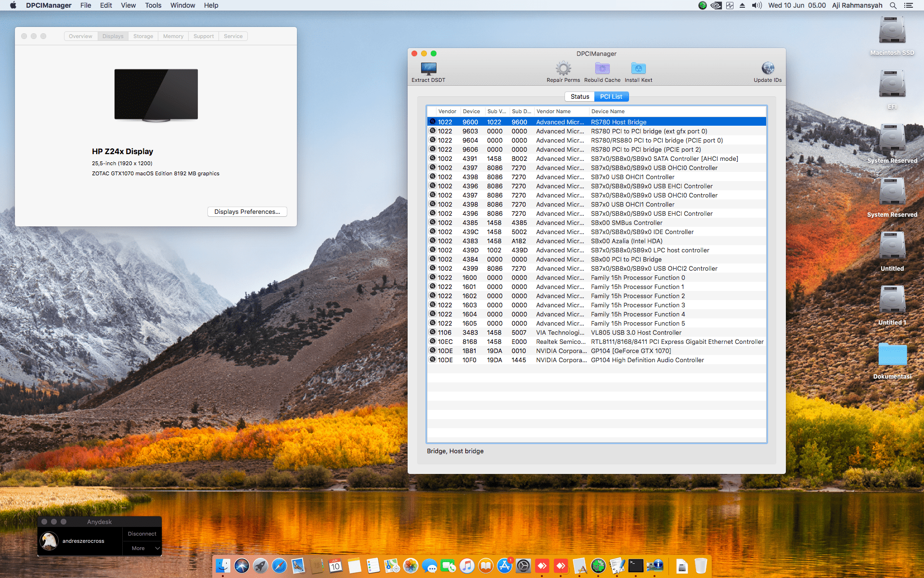The width and height of the screenshot is (924, 578).
Task: Select the Dokumentasi folder on desktop
Action: pyautogui.click(x=892, y=355)
